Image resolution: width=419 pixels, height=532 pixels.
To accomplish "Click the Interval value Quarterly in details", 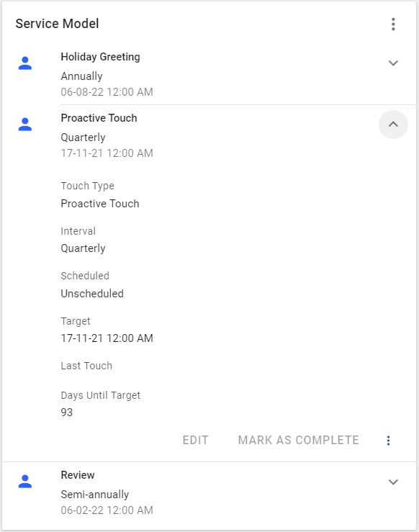I will [x=83, y=248].
